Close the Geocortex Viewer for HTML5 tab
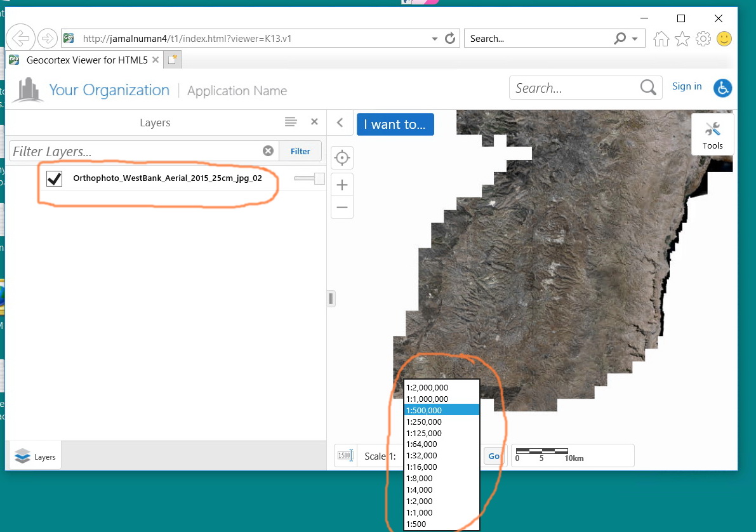 156,60
